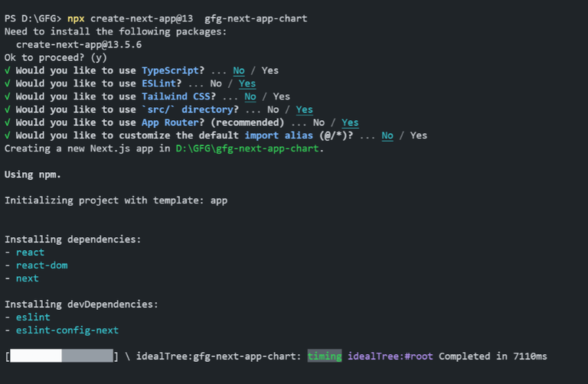Image resolution: width=588 pixels, height=384 pixels.
Task: Choose the underlined No for import alias
Action: pos(387,135)
